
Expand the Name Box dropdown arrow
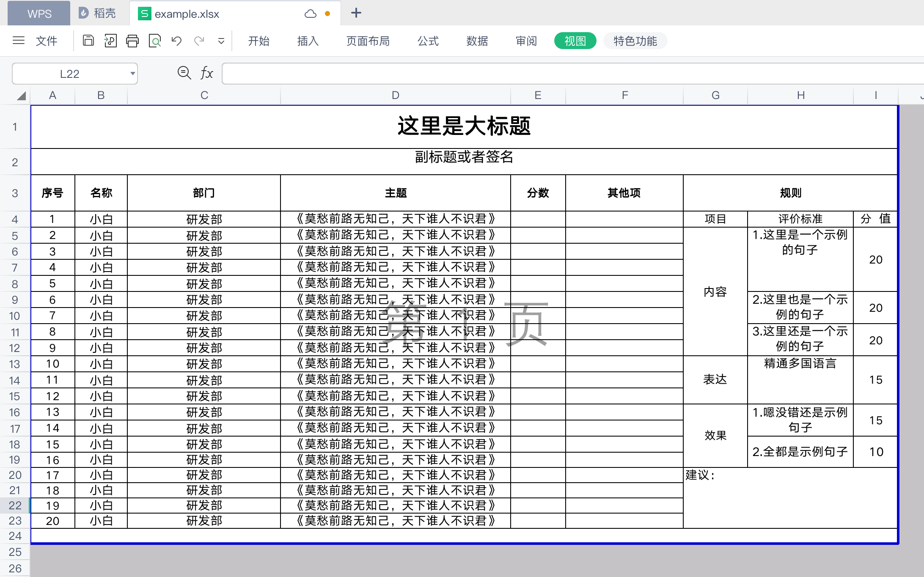click(132, 74)
